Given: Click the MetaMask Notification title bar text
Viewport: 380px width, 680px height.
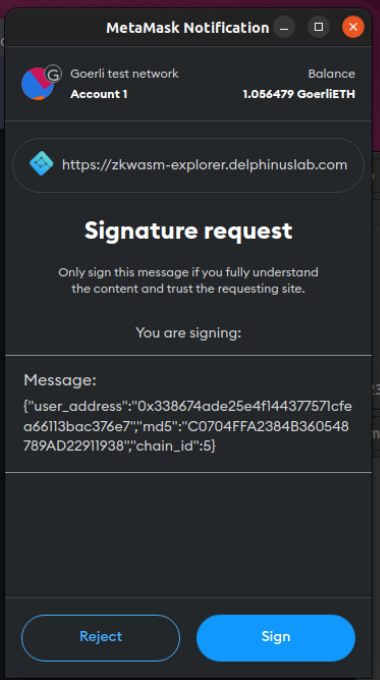Looking at the screenshot, I should (187, 28).
